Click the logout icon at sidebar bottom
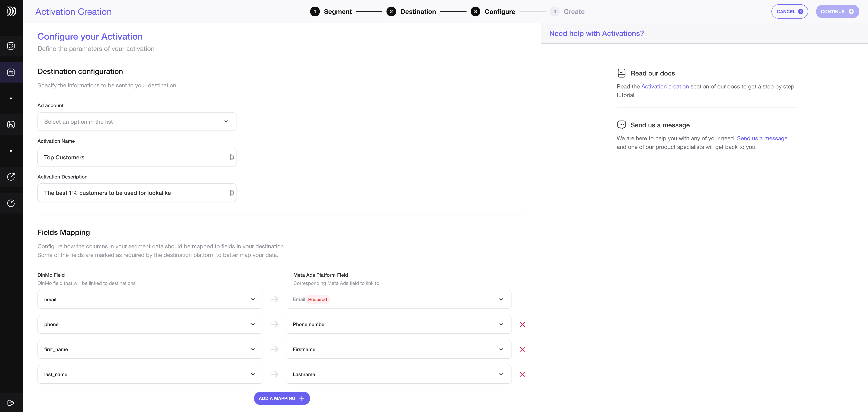The height and width of the screenshot is (412, 868). point(11,403)
